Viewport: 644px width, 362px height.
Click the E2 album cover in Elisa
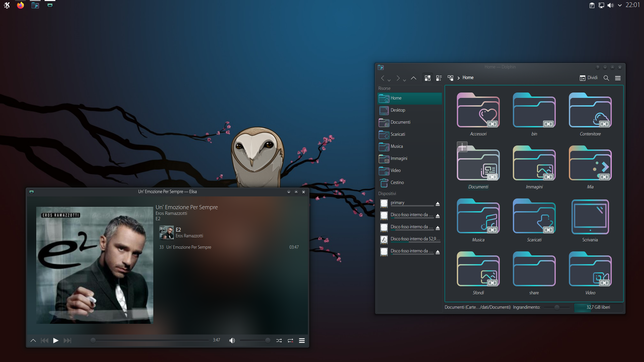[166, 232]
